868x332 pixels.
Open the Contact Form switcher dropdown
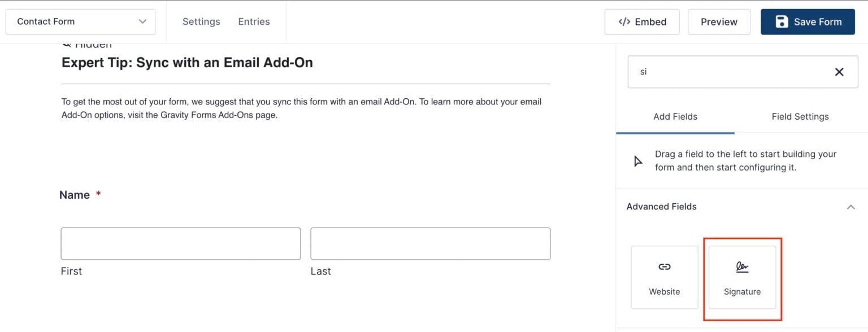[80, 21]
